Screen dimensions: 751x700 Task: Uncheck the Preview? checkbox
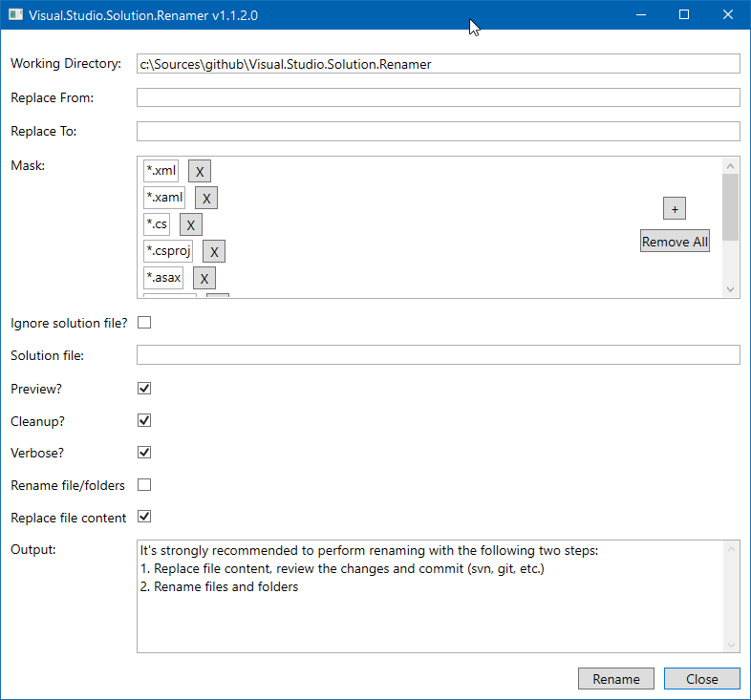coord(144,389)
